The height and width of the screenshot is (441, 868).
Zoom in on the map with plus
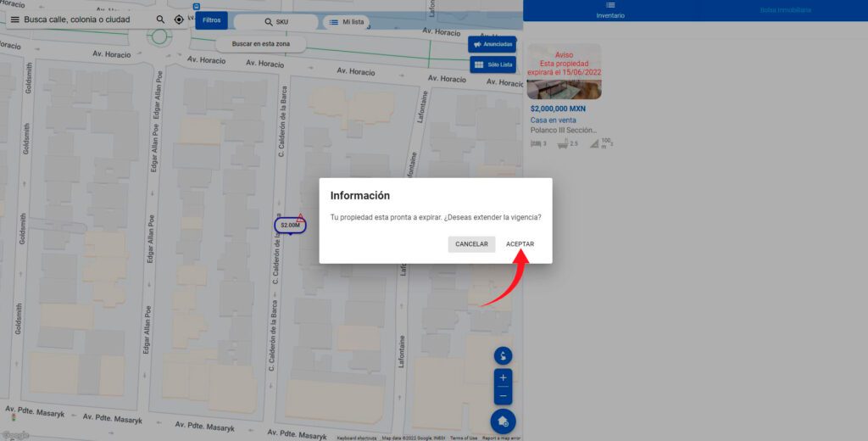[503, 378]
